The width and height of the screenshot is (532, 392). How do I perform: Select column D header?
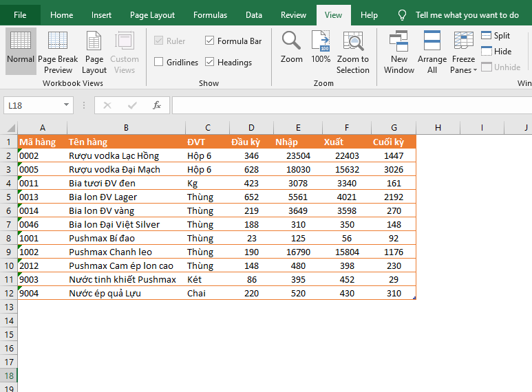[251, 127]
